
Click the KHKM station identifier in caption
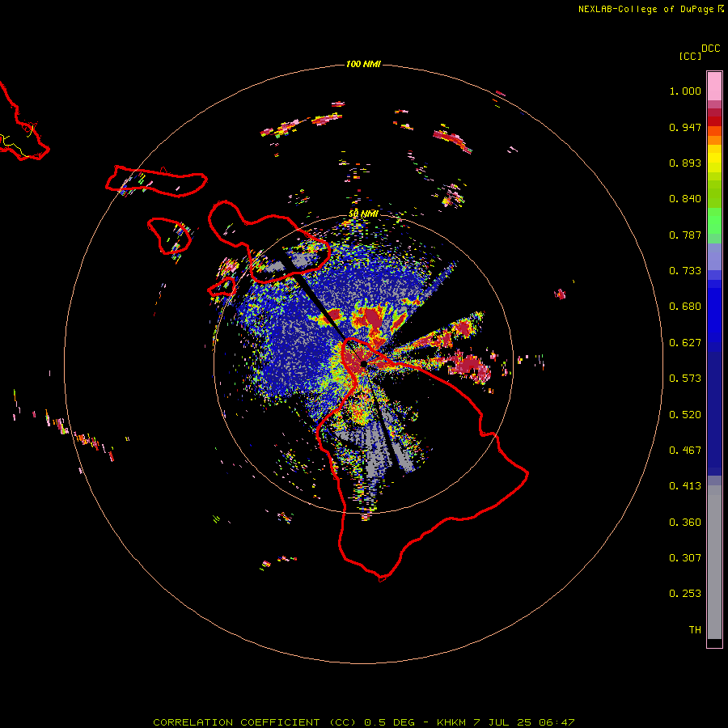[x=451, y=722]
